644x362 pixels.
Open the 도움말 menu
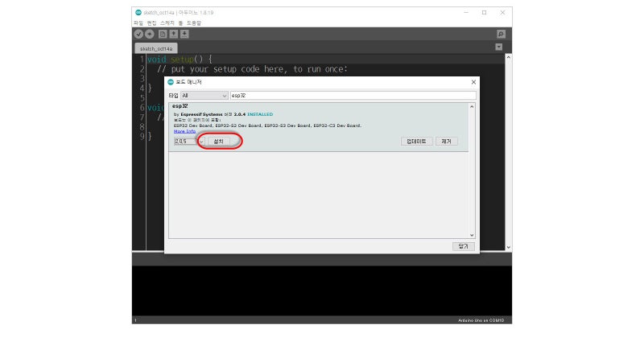point(194,23)
